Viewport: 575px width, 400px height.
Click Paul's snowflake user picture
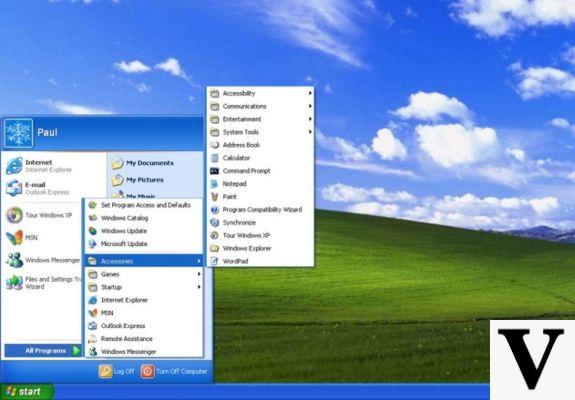click(18, 133)
